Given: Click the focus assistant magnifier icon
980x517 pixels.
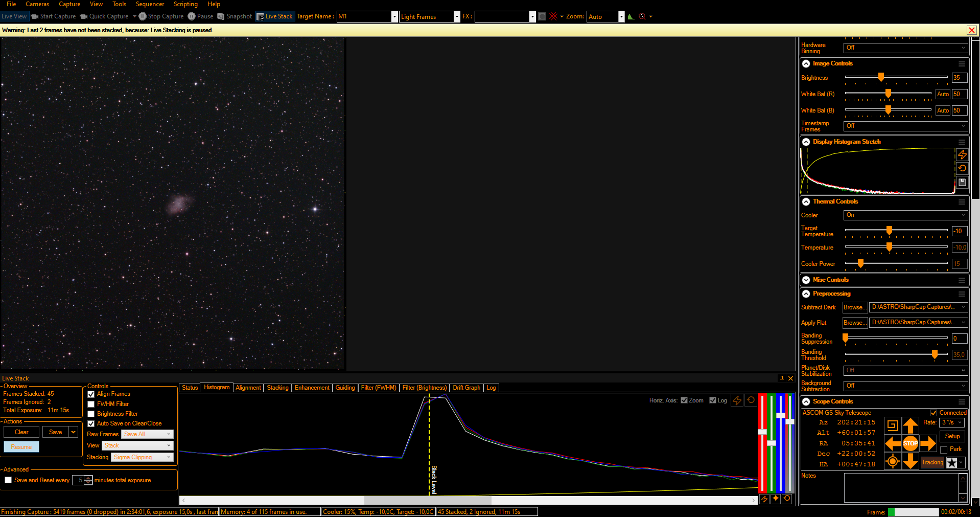Looking at the screenshot, I should (642, 16).
